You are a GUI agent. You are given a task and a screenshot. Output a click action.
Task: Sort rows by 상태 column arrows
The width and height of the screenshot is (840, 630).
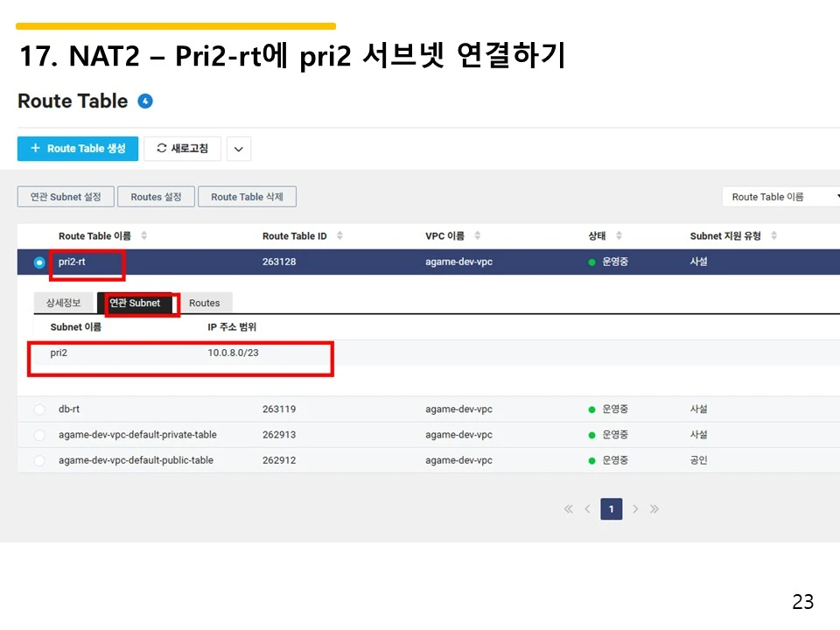(619, 235)
